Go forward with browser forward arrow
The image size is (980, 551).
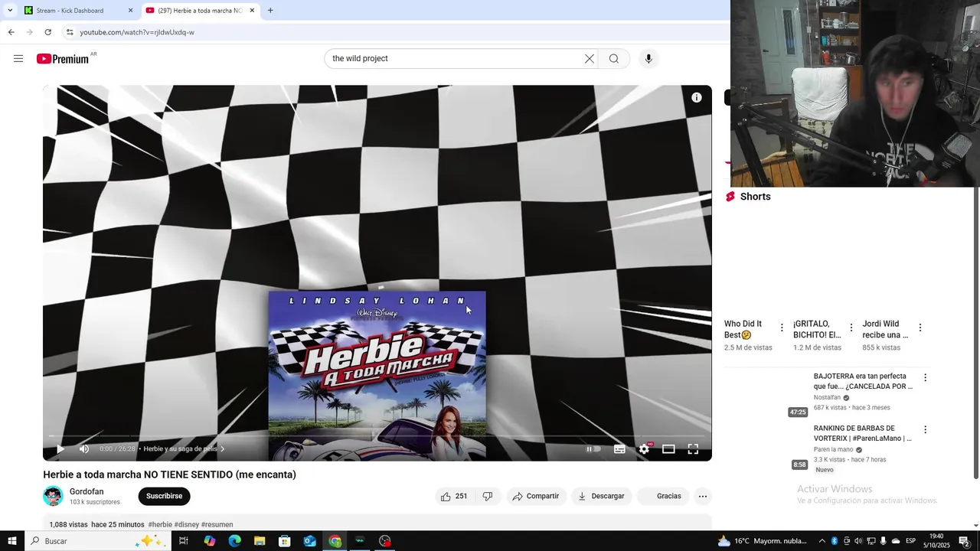(x=29, y=32)
